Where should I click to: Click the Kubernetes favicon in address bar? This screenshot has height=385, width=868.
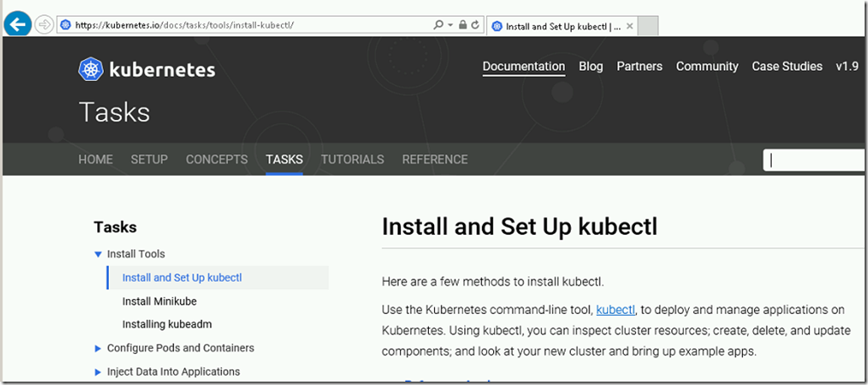click(x=66, y=24)
